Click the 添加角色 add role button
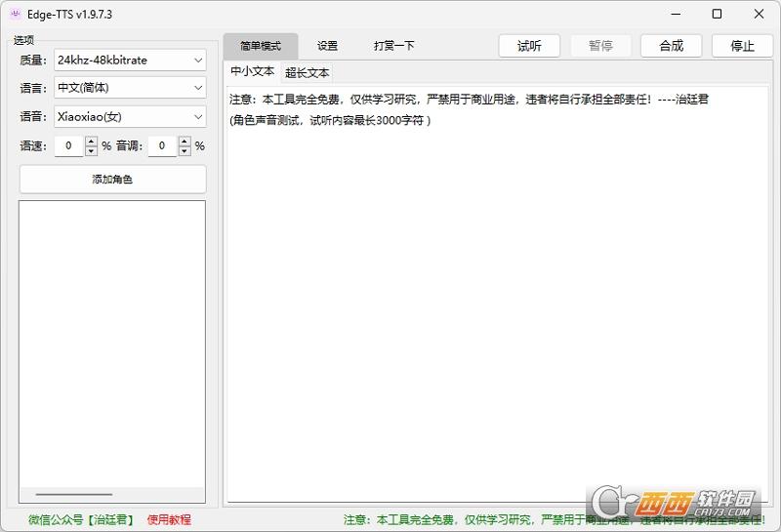The height and width of the screenshot is (532, 781). tap(112, 180)
